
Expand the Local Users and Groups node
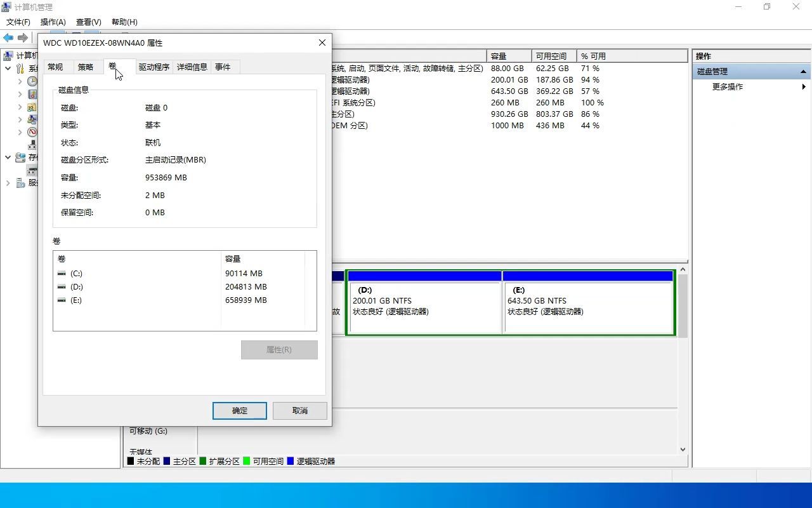tap(20, 119)
